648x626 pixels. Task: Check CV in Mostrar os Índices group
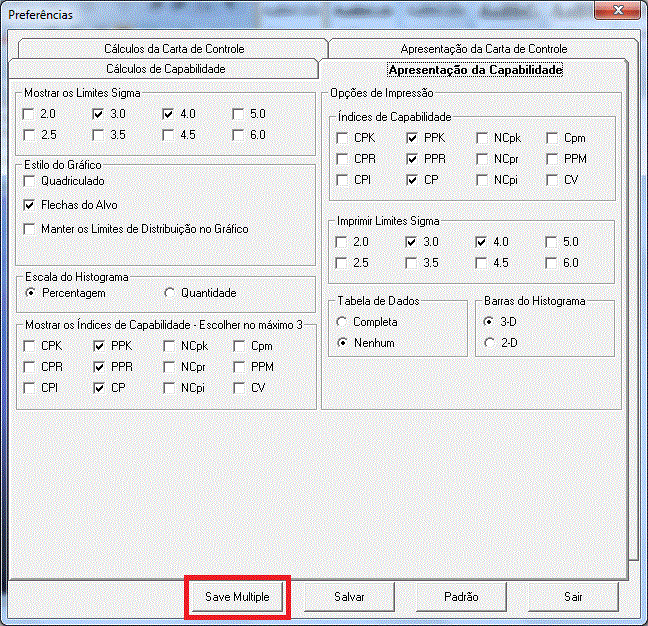click(239, 388)
